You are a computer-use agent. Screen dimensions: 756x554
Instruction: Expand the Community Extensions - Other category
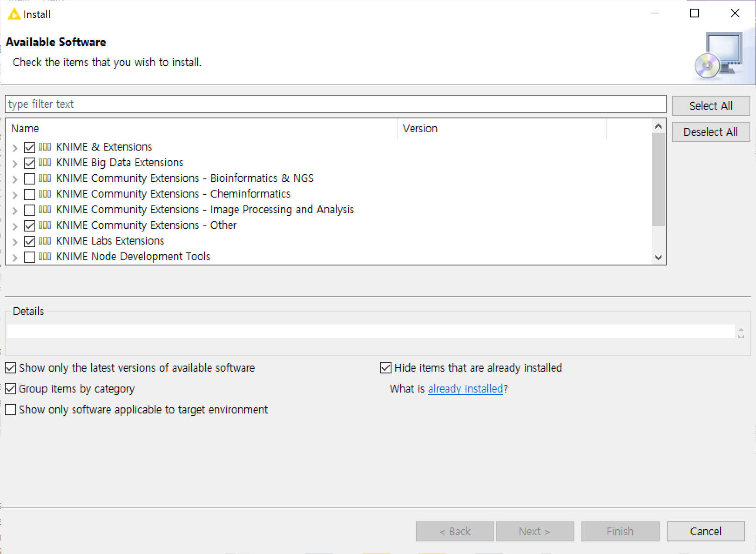[15, 226]
